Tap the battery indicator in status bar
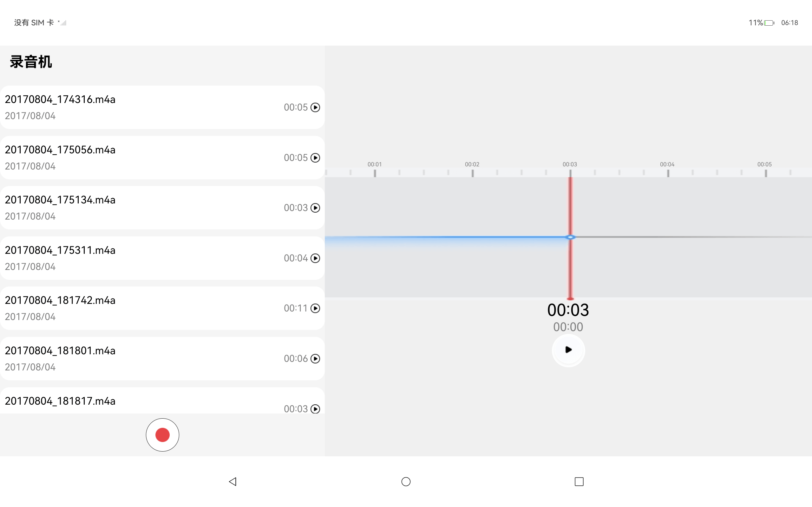 pos(769,23)
